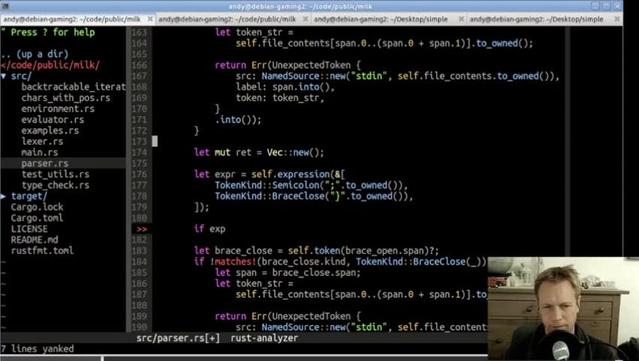Select the /code/public/milk/ root path
Screen dimensions: 639x361
[x=50, y=65]
